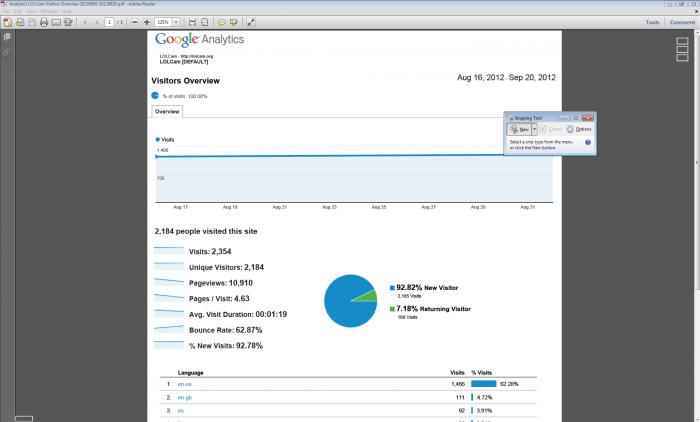
Task: Open the New snip type dropdown arrow
Action: 534,130
